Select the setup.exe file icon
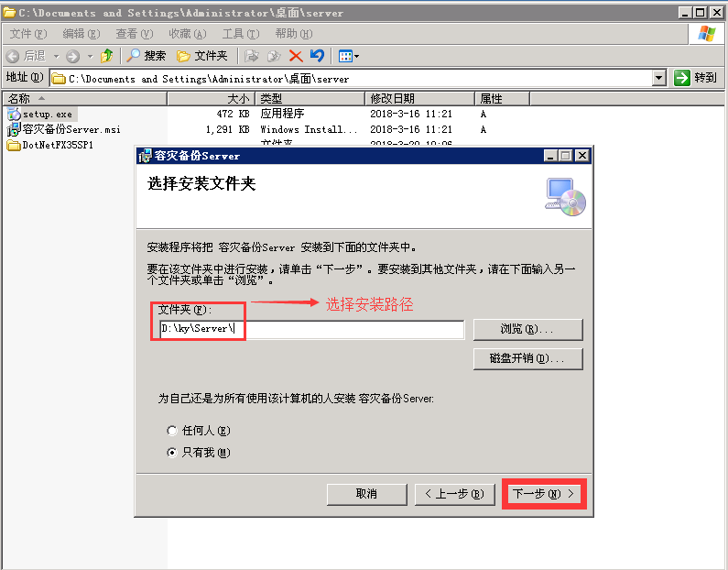728x570 pixels. (x=14, y=114)
